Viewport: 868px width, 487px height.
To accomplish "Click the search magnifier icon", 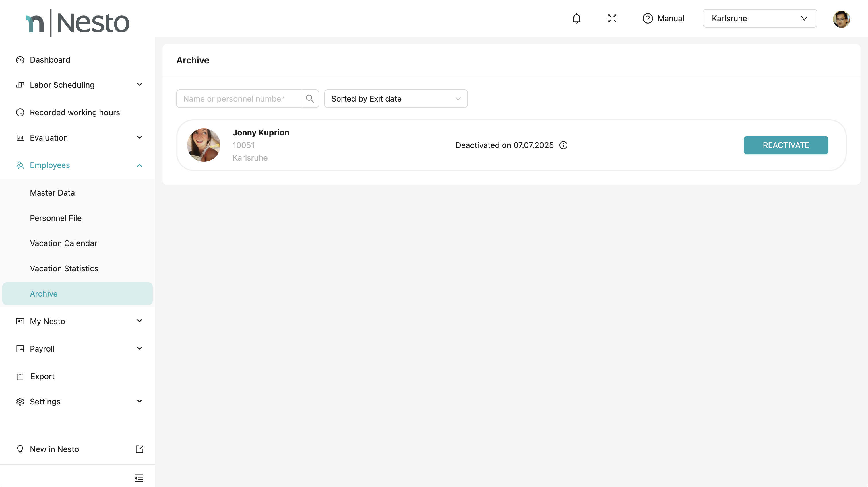I will [310, 99].
